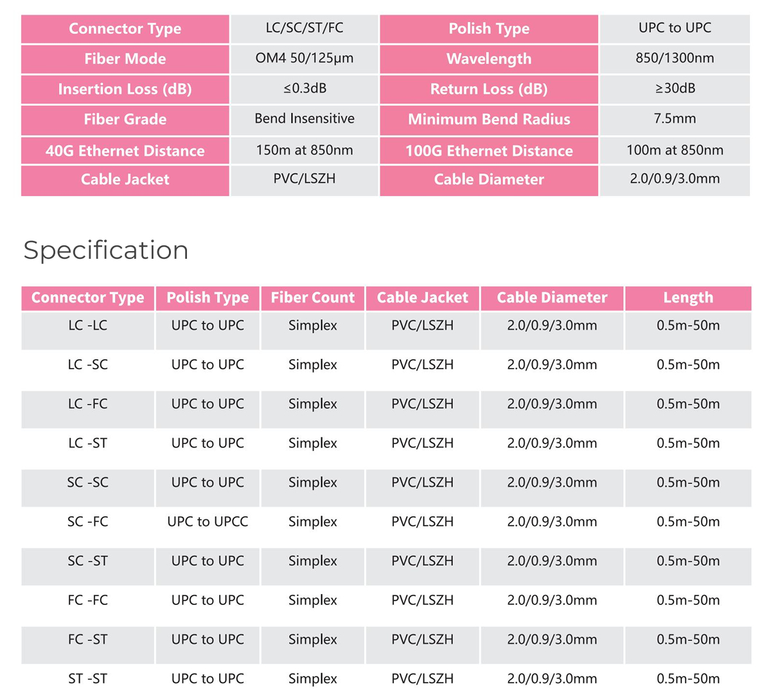Select the Polish Type column header
Image resolution: width=771 pixels, height=700 pixels.
(x=208, y=298)
